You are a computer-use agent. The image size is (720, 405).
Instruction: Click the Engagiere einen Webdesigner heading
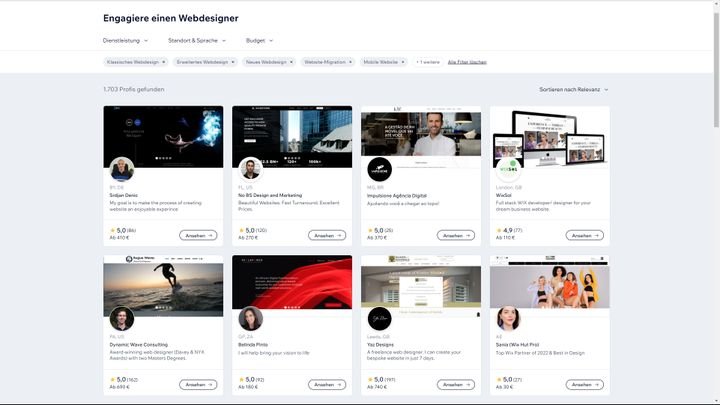pos(171,18)
